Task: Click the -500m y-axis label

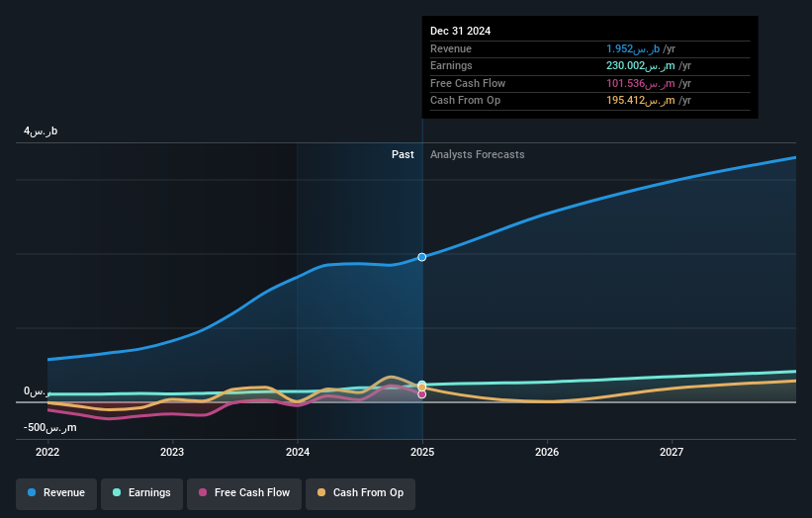Action: click(50, 427)
